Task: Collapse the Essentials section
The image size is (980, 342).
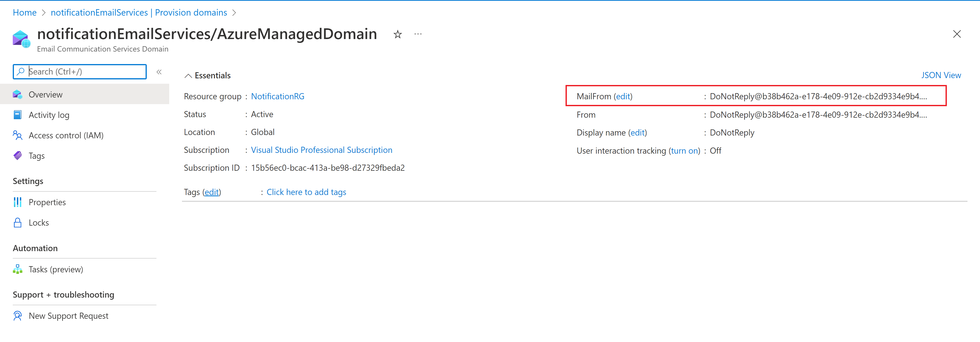Action: click(188, 76)
